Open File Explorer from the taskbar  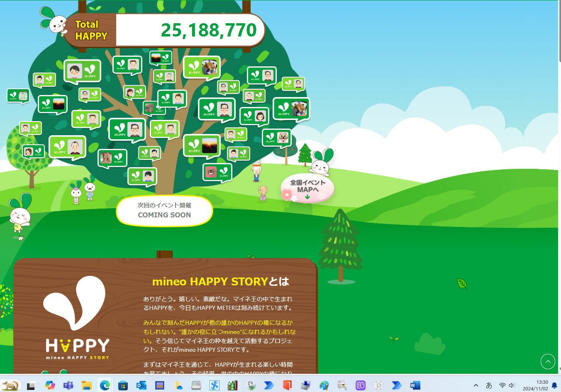(x=86, y=385)
